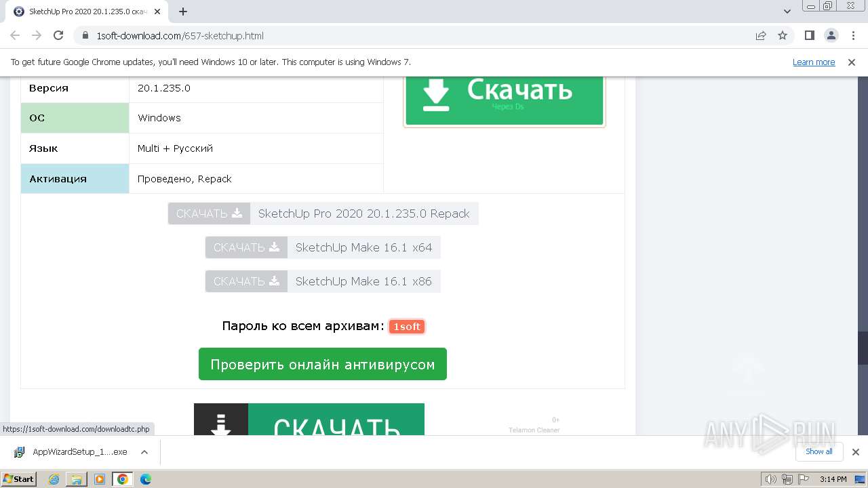This screenshot has height=488, width=868.
Task: Dismiss the Chrome update infobar
Action: [851, 62]
